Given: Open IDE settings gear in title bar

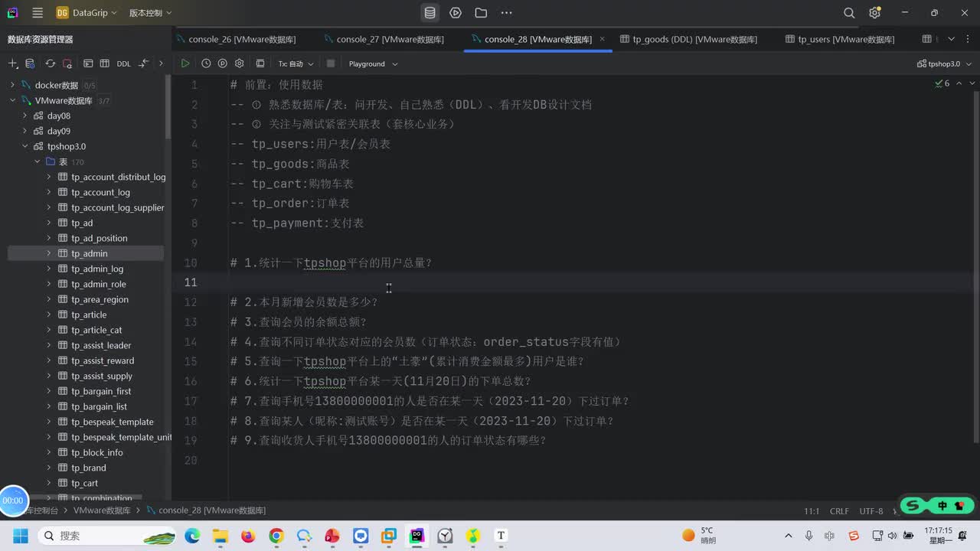Looking at the screenshot, I should coord(874,13).
